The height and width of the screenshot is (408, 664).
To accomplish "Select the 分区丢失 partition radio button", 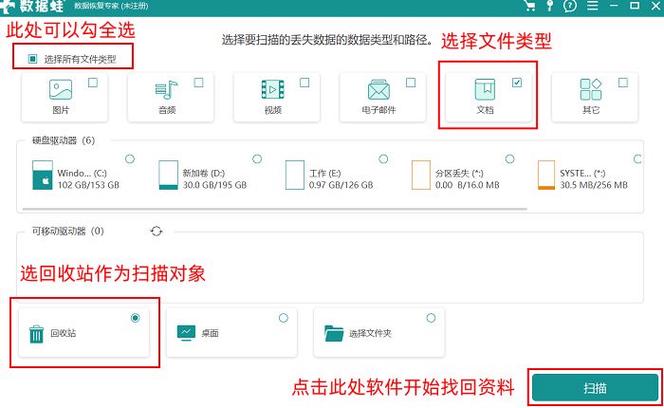I will 510,159.
